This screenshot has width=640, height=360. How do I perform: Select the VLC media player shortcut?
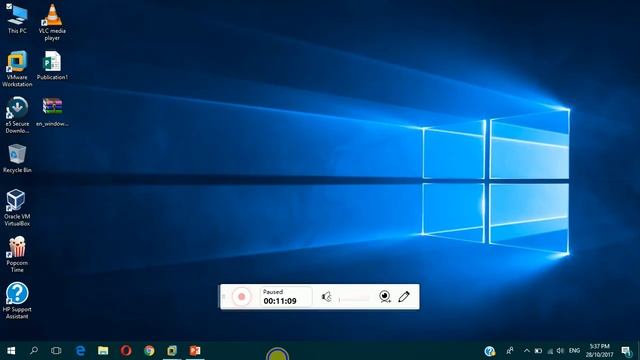tap(52, 22)
